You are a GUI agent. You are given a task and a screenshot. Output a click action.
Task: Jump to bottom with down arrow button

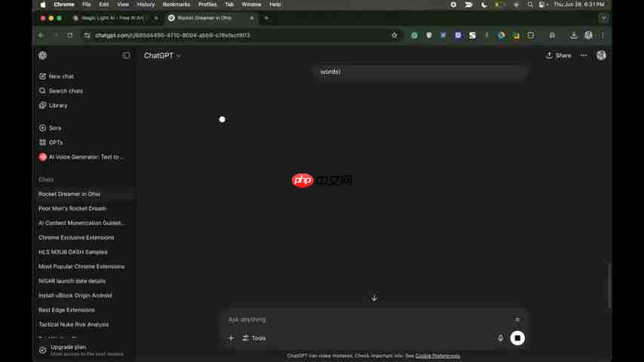tap(374, 299)
